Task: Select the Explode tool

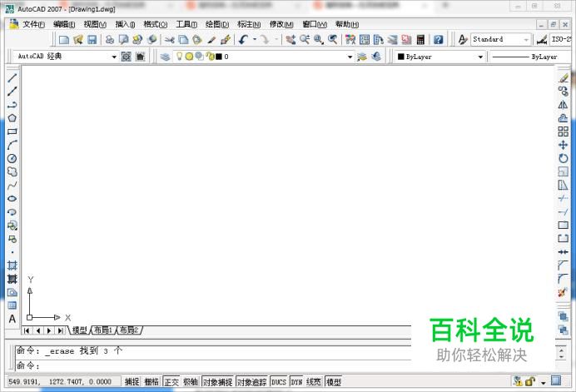Action: tap(563, 292)
